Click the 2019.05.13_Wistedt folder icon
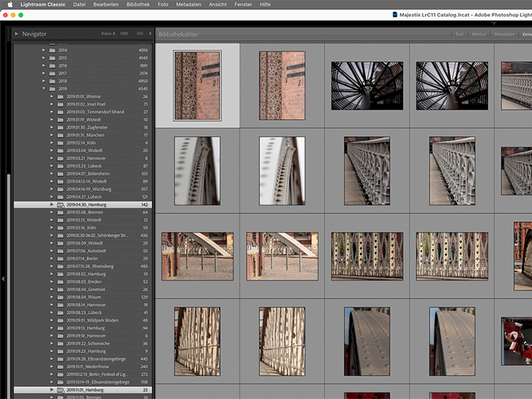532x399 pixels. pyautogui.click(x=60, y=220)
